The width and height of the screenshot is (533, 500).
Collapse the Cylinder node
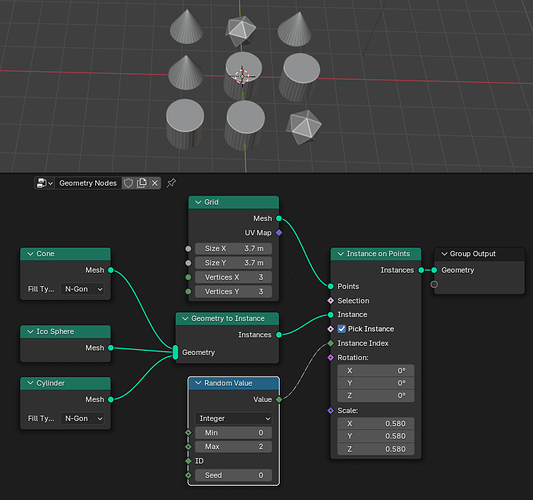click(30, 383)
